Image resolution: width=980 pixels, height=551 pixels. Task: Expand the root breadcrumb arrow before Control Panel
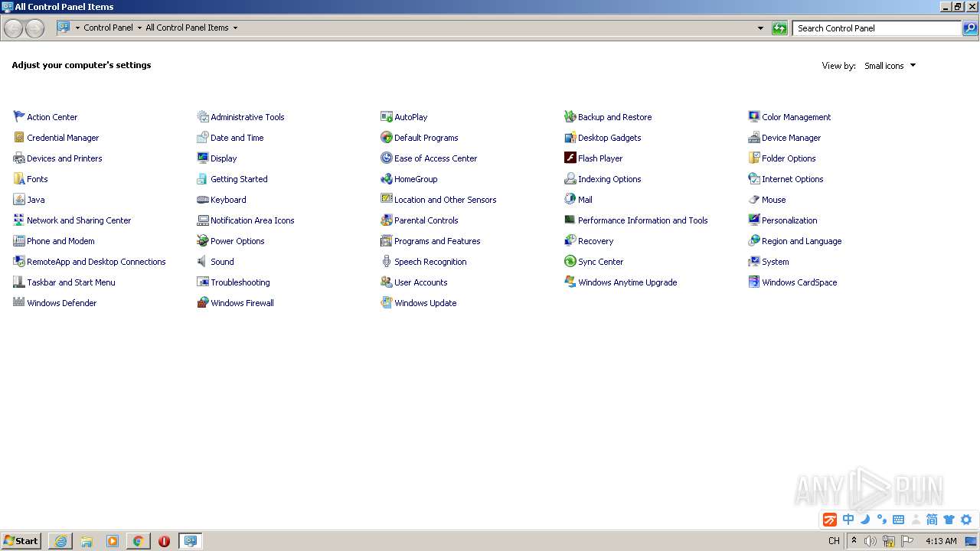coord(77,28)
